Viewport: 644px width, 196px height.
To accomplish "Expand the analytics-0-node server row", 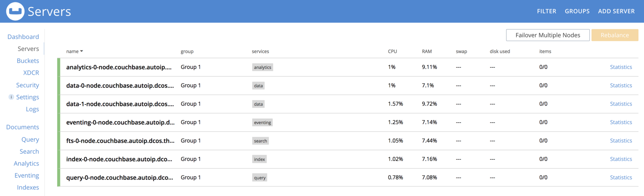I will point(348,67).
